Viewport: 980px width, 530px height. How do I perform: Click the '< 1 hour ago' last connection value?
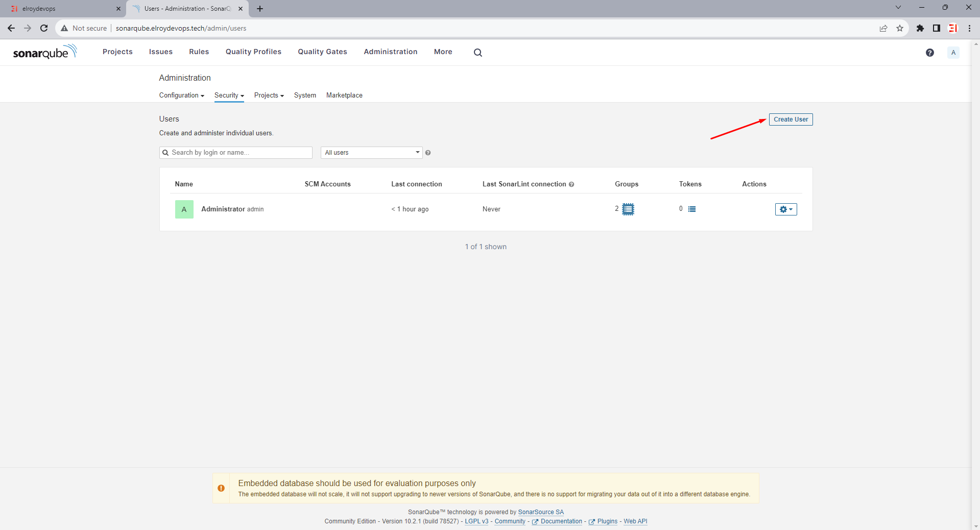tap(410, 209)
